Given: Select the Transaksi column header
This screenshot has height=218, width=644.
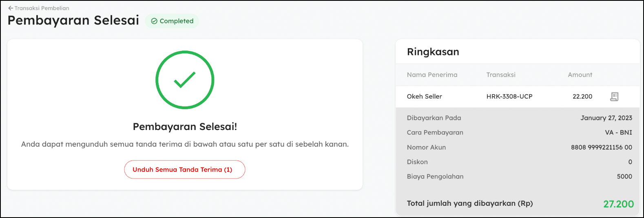Looking at the screenshot, I should 501,75.
